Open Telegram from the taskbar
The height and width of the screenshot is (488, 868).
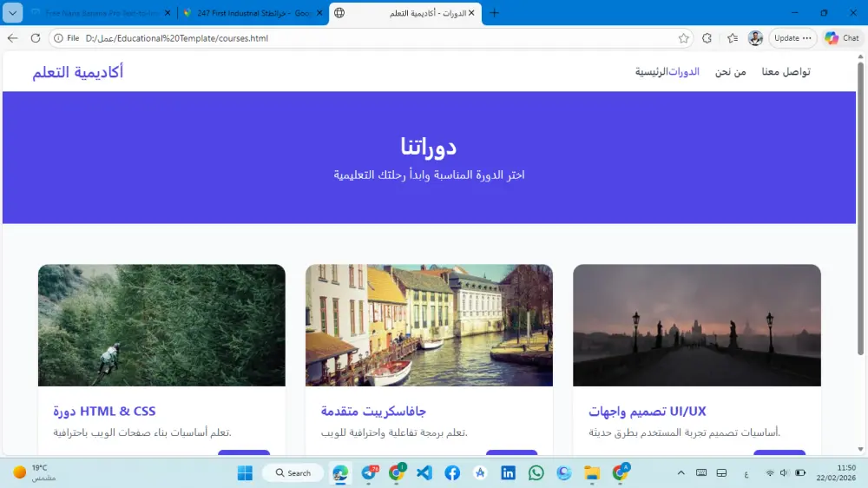369,473
